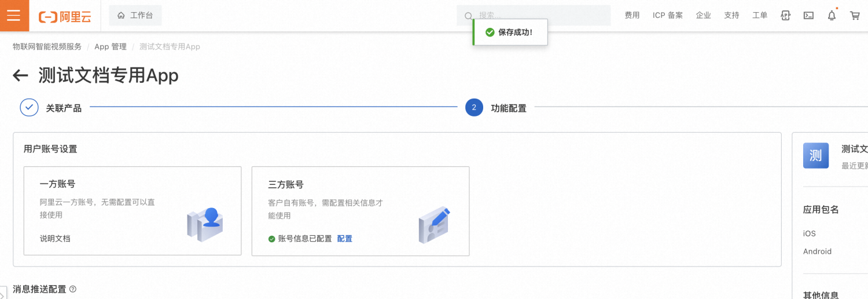Click the help icon next to 消息推送配置
This screenshot has height=299, width=868.
pyautogui.click(x=73, y=289)
